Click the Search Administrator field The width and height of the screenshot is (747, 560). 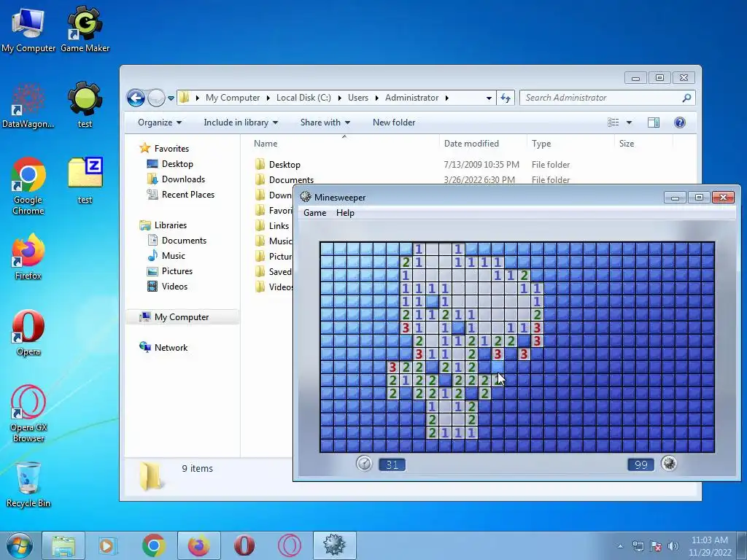click(608, 98)
